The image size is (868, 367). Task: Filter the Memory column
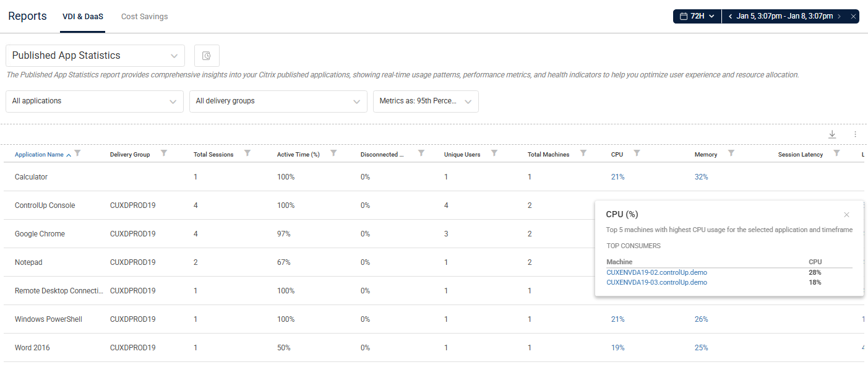pos(731,153)
